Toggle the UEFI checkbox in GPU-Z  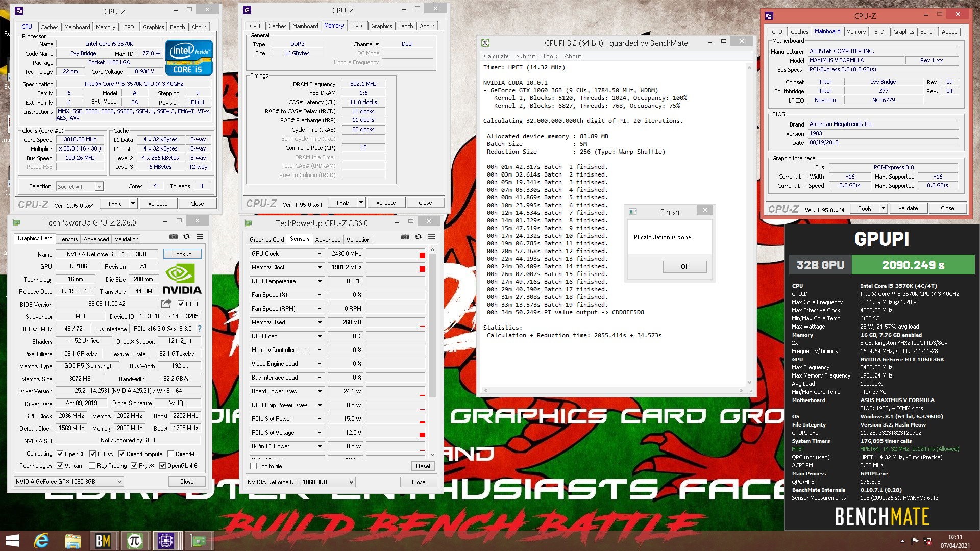(x=181, y=304)
